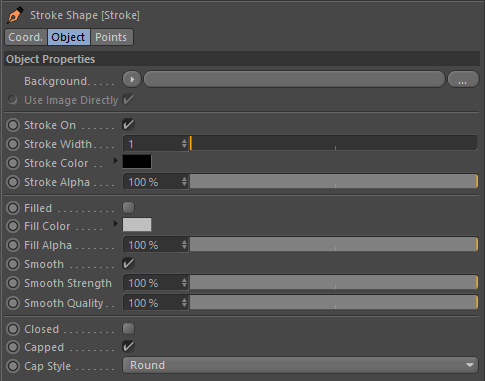Open the Cap Style Round dropdown
485x381 pixels.
[300, 365]
